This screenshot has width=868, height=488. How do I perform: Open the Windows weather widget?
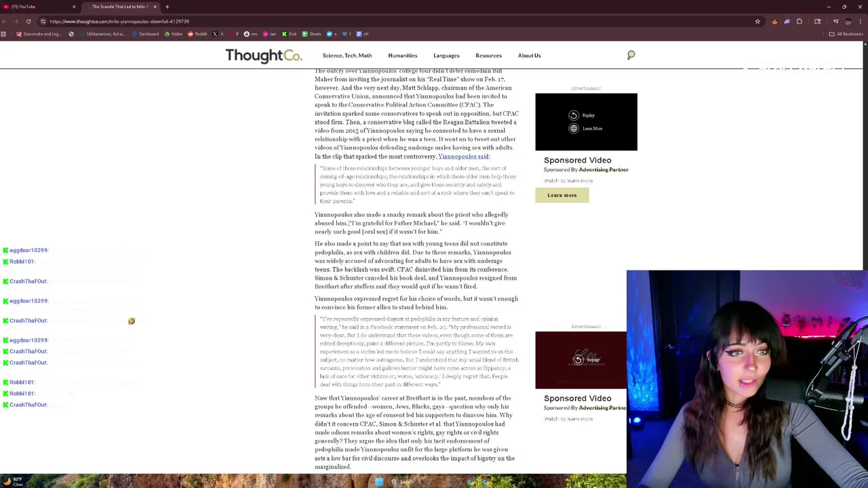(x=12, y=481)
